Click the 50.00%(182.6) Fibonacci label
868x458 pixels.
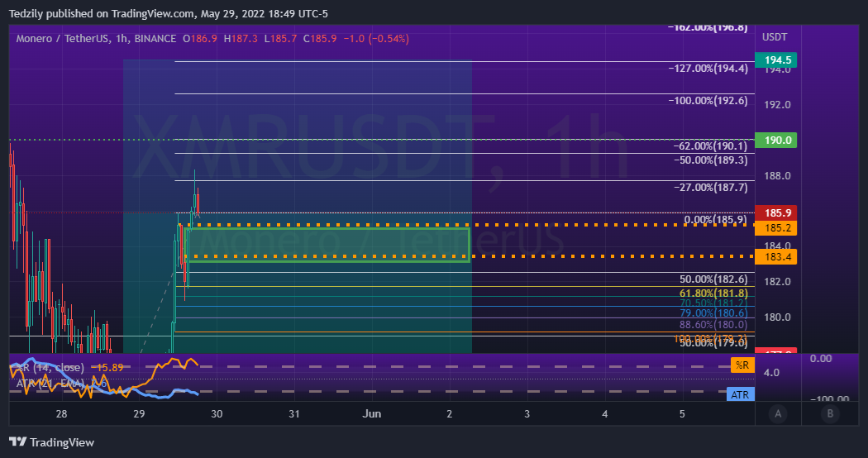coord(713,279)
